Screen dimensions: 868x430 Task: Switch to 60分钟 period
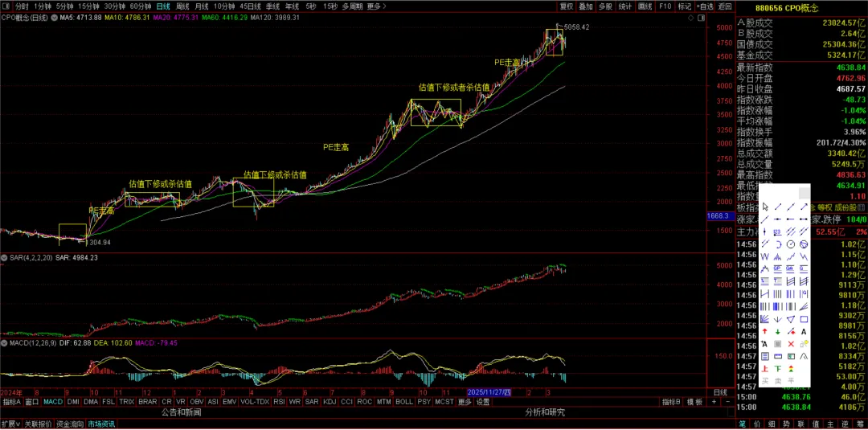coord(141,6)
